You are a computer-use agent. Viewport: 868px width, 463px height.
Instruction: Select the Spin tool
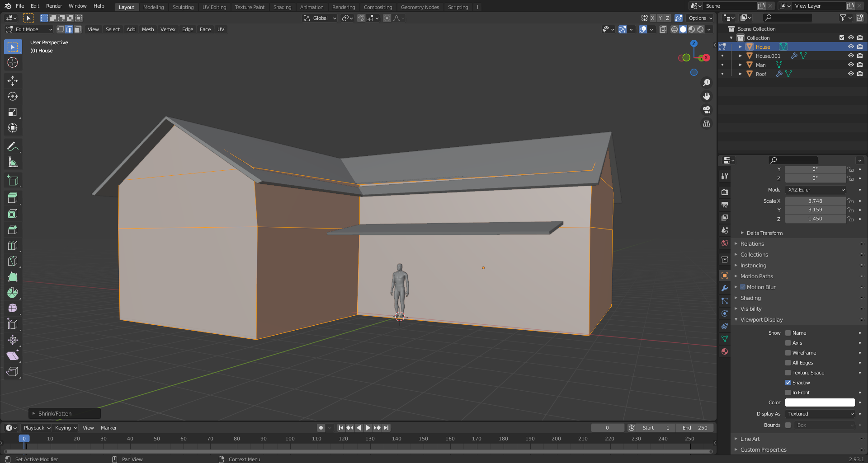click(x=13, y=293)
